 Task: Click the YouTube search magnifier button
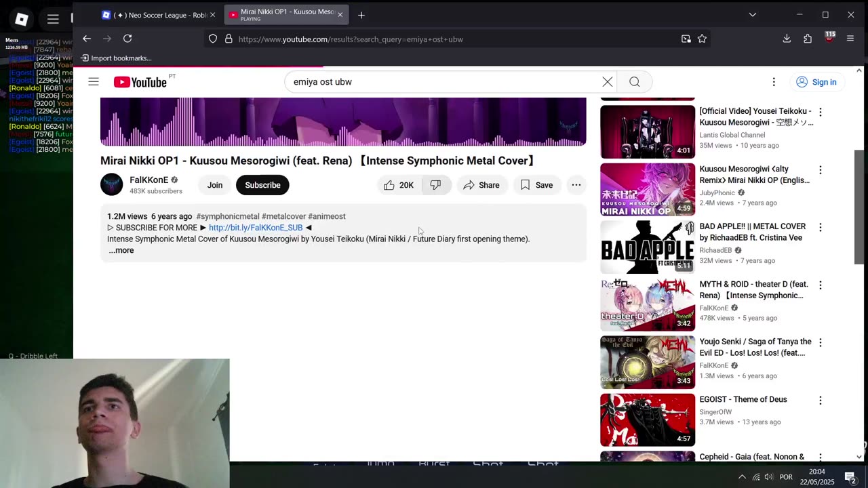[635, 82]
